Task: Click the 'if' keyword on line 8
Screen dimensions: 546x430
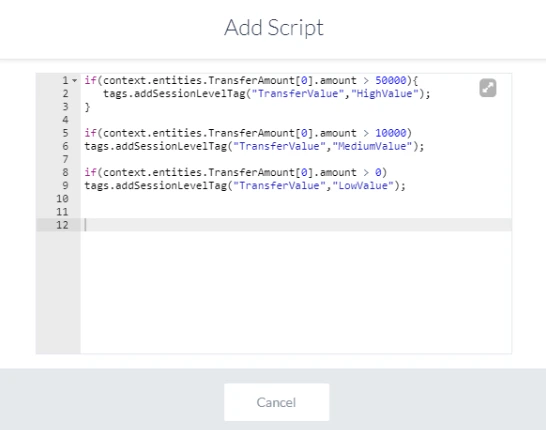Action: coord(91,172)
